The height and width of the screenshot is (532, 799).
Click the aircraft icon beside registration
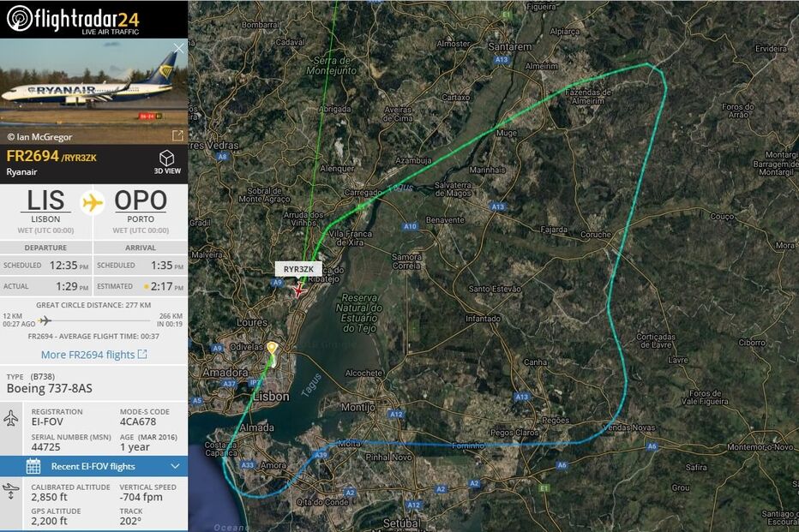pos(10,418)
